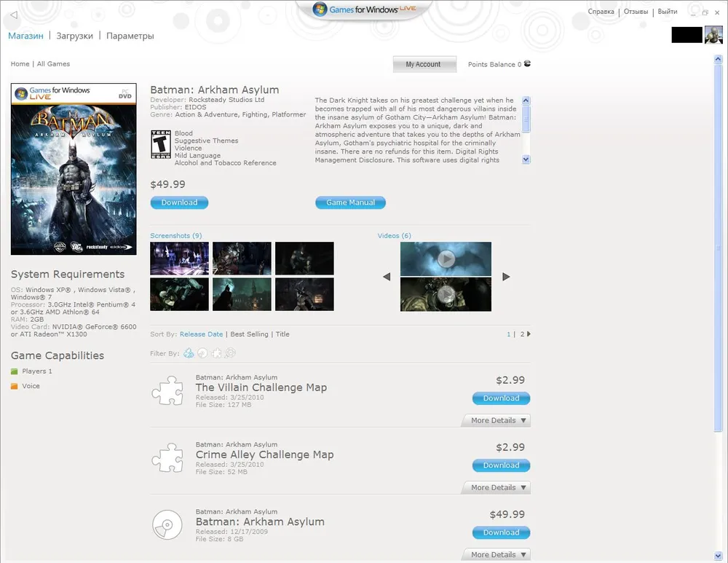Screen dimensions: 728x563
Task: Show previous videos with the left arrow
Action: coord(387,277)
